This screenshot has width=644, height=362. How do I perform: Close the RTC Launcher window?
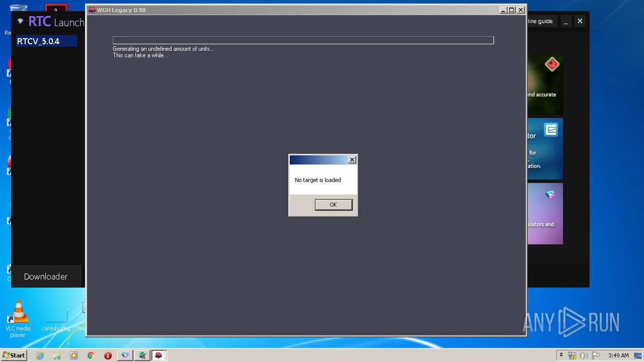pos(580,21)
